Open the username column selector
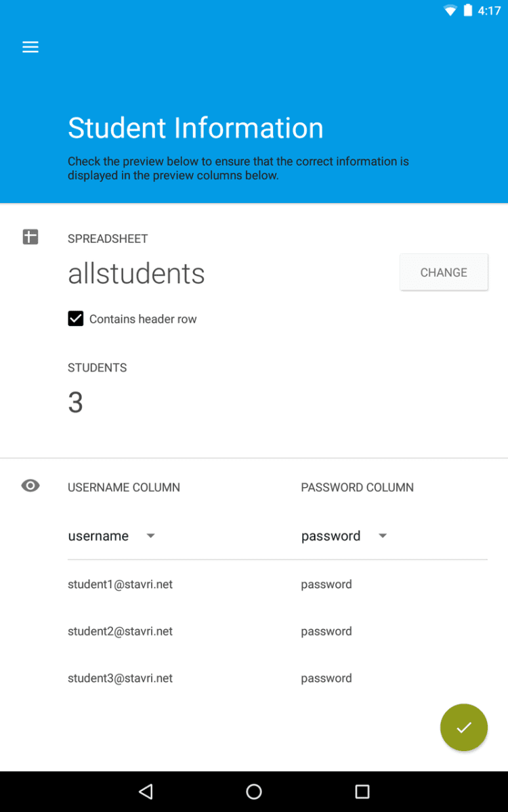This screenshot has width=508, height=812. pyautogui.click(x=99, y=536)
